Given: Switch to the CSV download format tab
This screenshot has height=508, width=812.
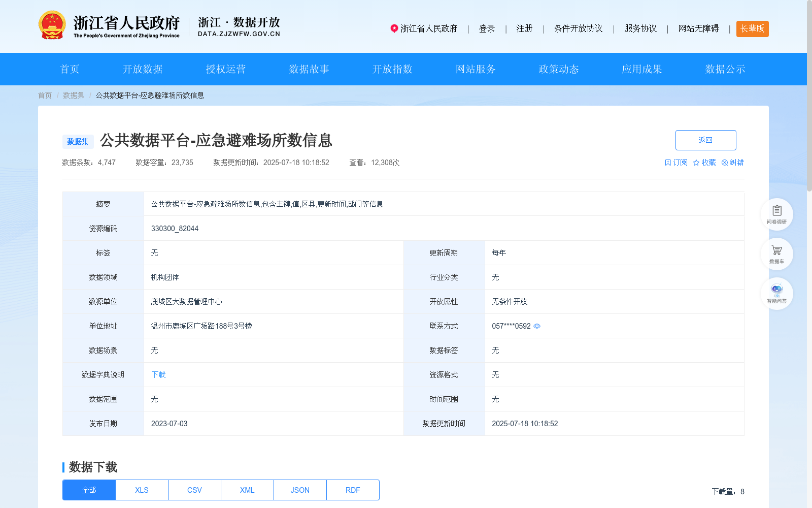Looking at the screenshot, I should [x=194, y=490].
